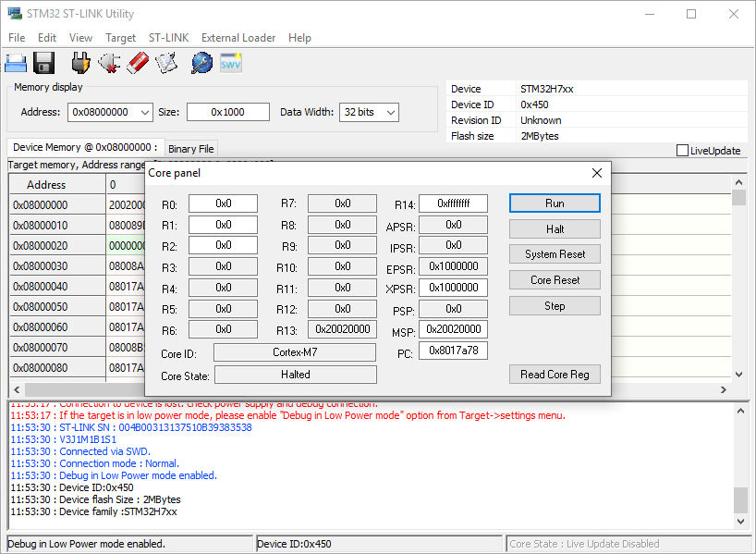Click the 'Device family :STM32H7xx' log line
Viewport: 756px width, 554px height.
click(x=93, y=512)
